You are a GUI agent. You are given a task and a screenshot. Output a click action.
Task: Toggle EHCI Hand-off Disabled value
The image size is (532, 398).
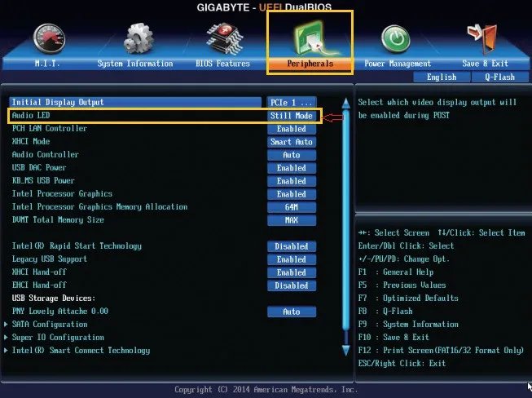coord(292,285)
